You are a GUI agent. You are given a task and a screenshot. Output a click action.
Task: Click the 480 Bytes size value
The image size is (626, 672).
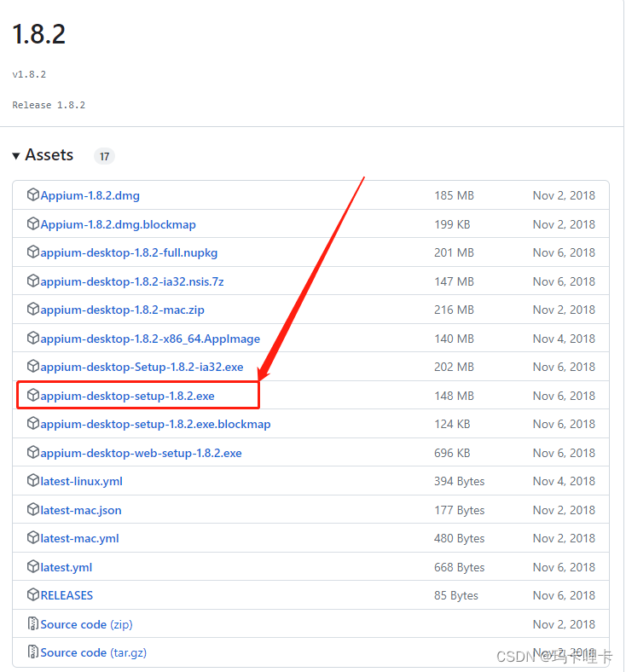[x=460, y=538]
